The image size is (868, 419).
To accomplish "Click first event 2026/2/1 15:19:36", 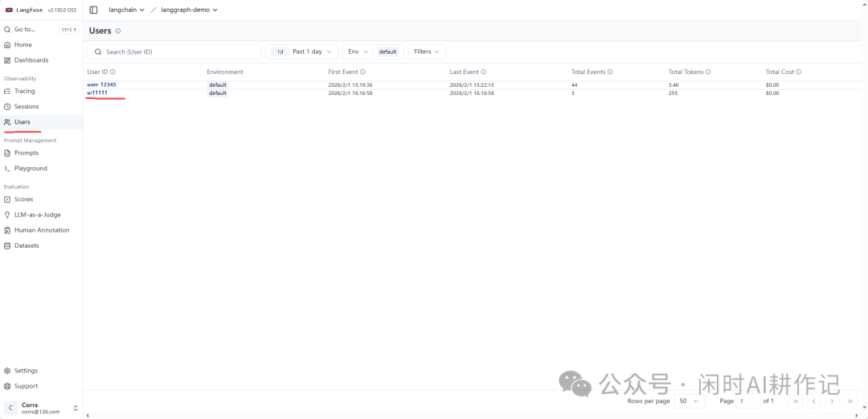I will point(350,84).
